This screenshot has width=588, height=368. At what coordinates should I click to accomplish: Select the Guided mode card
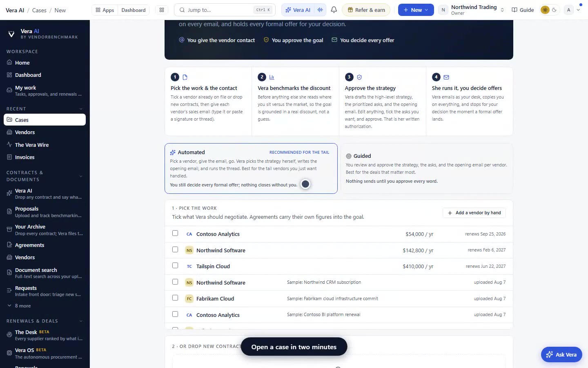click(427, 168)
